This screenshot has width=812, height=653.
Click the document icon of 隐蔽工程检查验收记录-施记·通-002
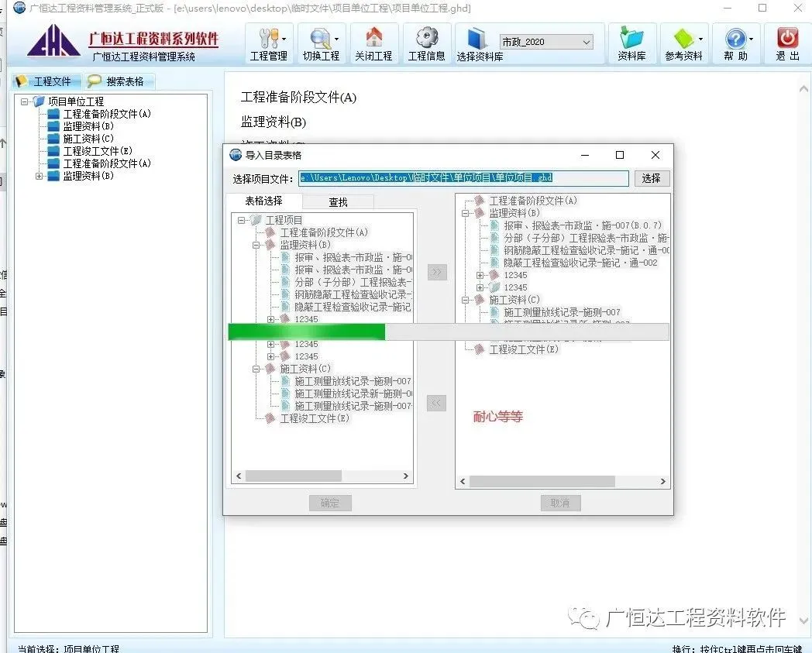pyautogui.click(x=494, y=263)
